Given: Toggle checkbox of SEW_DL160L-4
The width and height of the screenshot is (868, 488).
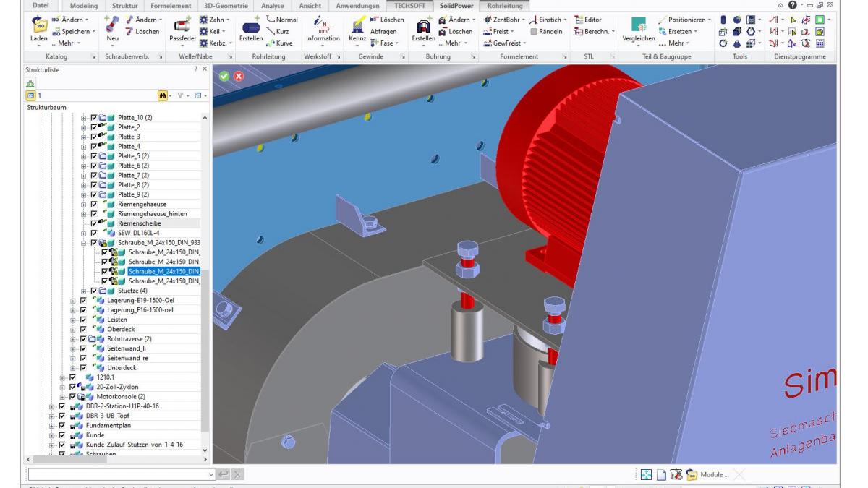Looking at the screenshot, I should tap(94, 234).
